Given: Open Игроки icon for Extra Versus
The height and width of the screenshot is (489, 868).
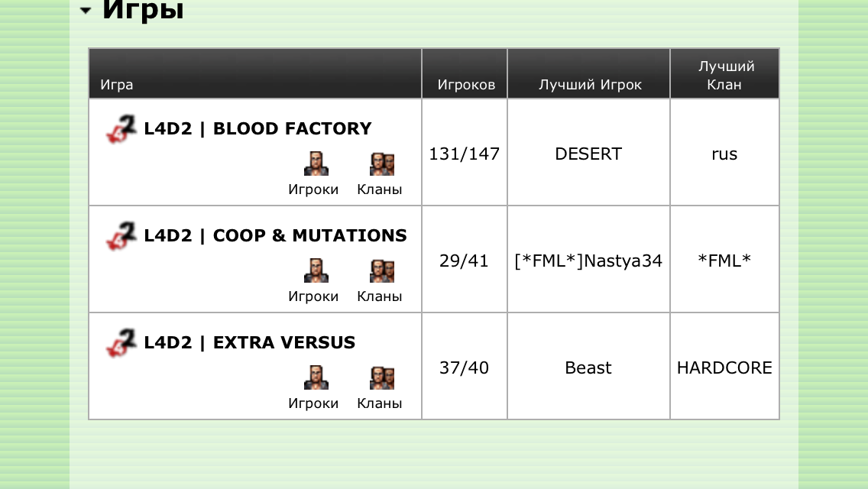Looking at the screenshot, I should 316,377.
